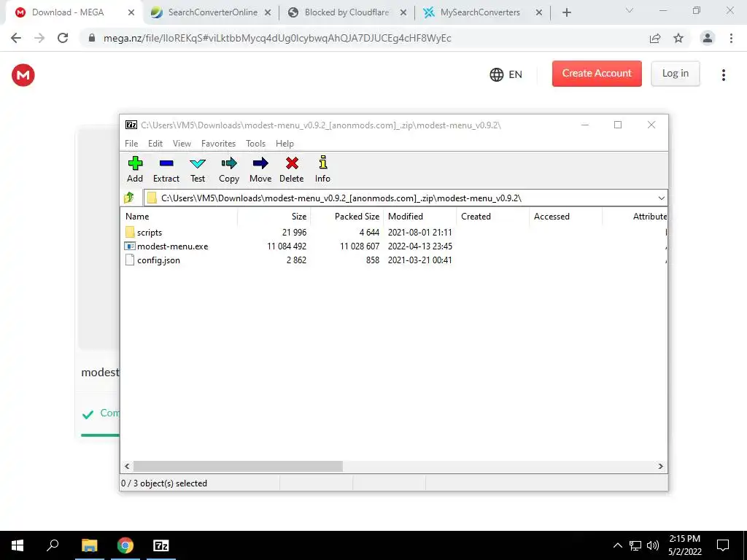Show hidden system tray icons
The height and width of the screenshot is (560, 747).
click(617, 545)
